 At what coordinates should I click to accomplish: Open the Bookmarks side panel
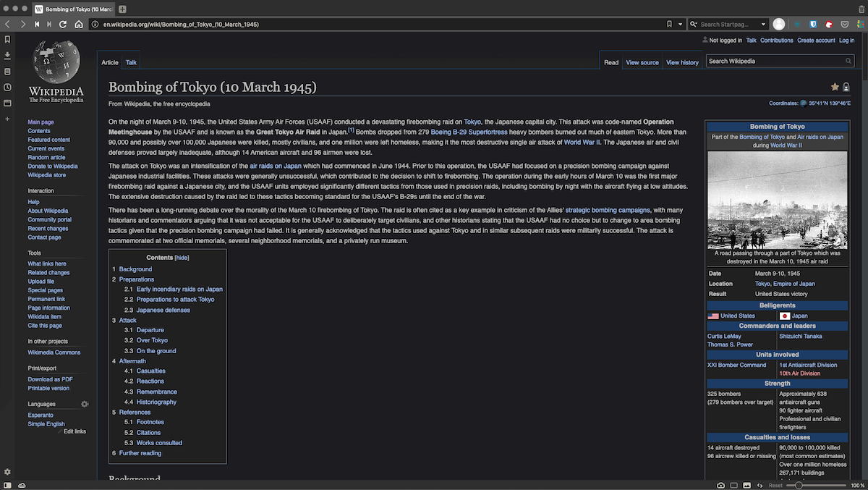click(x=7, y=39)
